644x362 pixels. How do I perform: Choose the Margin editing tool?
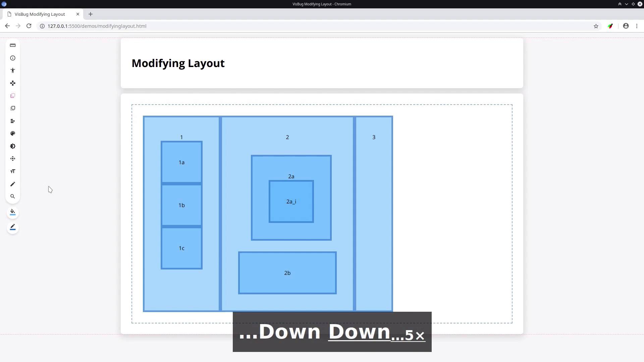13,96
